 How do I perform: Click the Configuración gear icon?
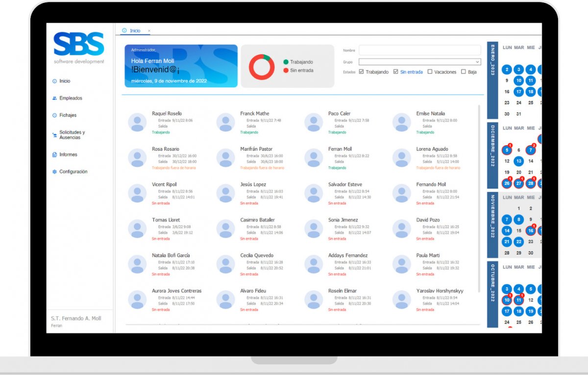coord(55,172)
